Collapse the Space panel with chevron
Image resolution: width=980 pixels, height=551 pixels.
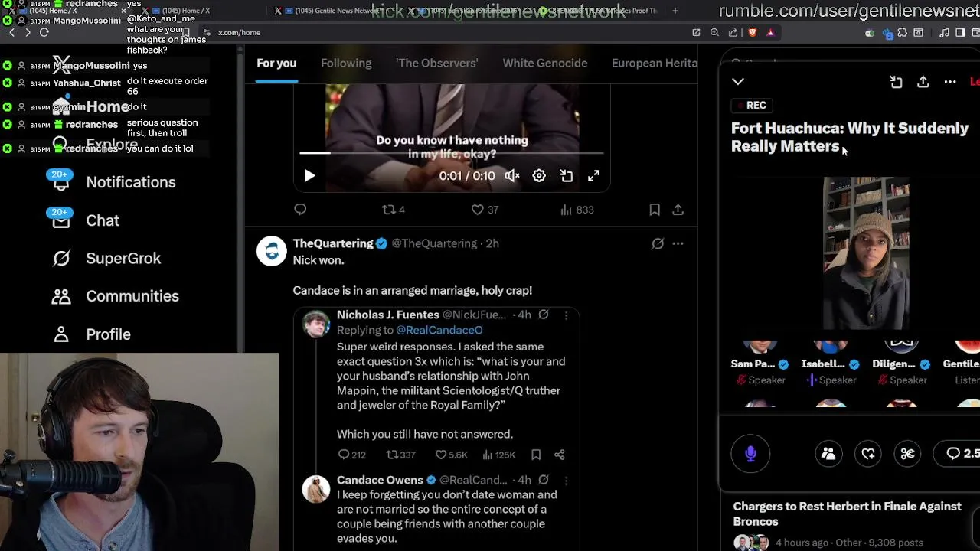coord(738,81)
